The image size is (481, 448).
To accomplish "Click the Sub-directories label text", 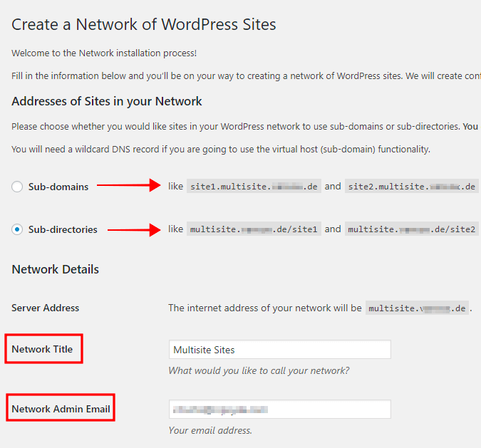I will pos(63,229).
